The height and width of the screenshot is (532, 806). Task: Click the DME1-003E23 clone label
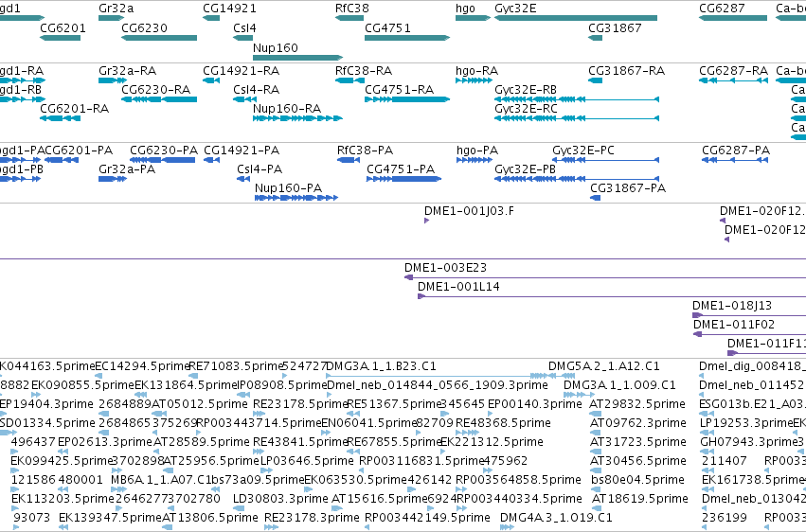pos(446,267)
